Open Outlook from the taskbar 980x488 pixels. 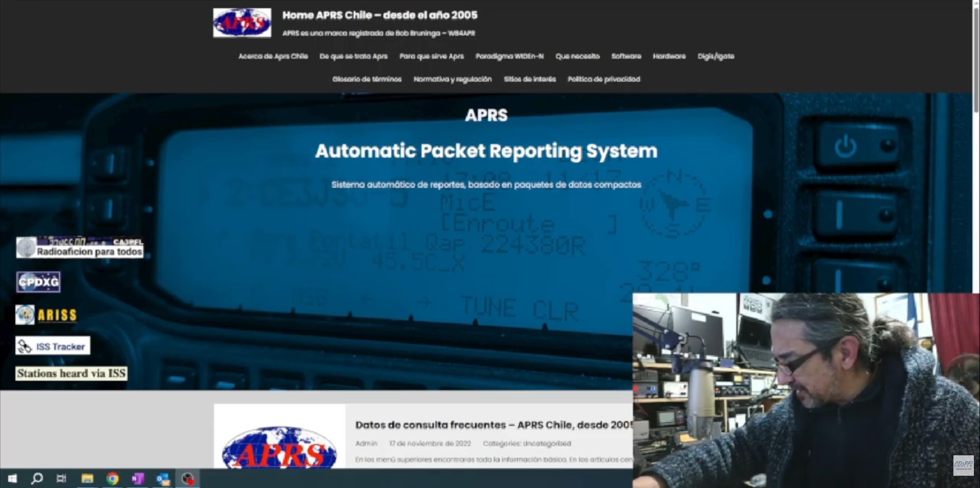(163, 478)
